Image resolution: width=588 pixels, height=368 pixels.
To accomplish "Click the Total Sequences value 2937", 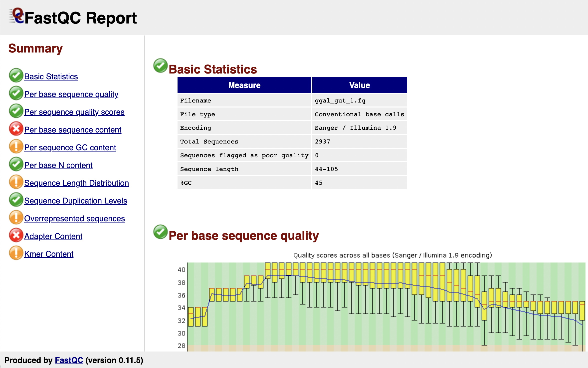I will pos(322,141).
